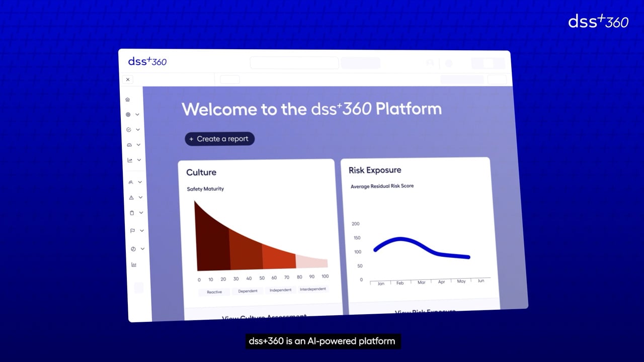Expand the chevron beside the clipboard icon
Image resolution: width=644 pixels, height=362 pixels.
coord(141,213)
